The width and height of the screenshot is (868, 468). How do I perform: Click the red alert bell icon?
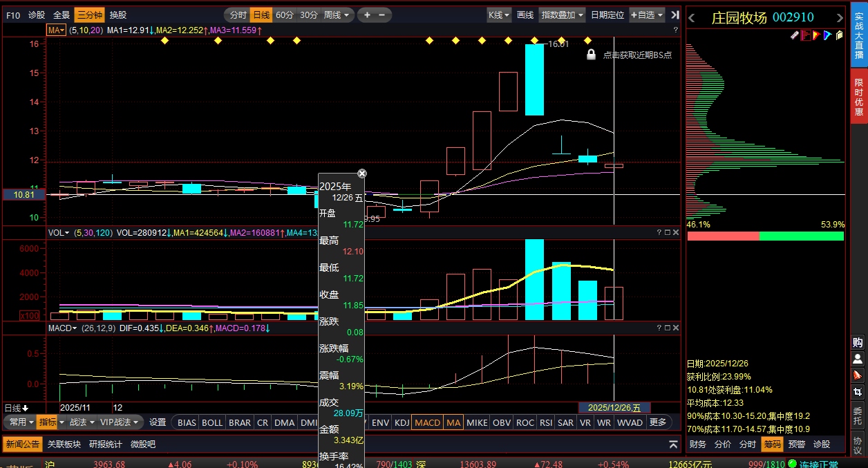tap(858, 375)
